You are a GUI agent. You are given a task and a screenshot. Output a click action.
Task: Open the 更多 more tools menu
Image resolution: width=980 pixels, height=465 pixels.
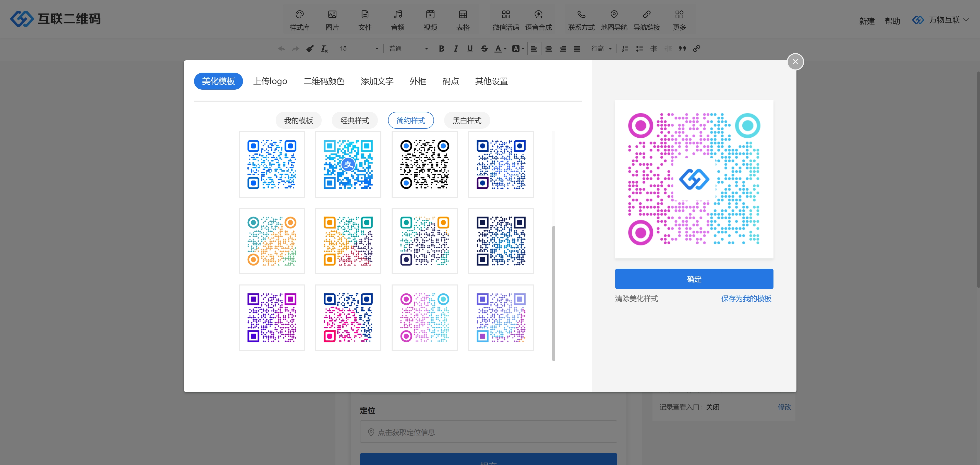tap(680, 20)
